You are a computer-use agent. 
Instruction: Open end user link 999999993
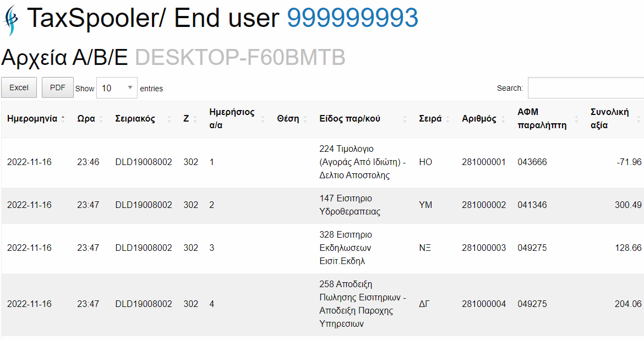[352, 18]
